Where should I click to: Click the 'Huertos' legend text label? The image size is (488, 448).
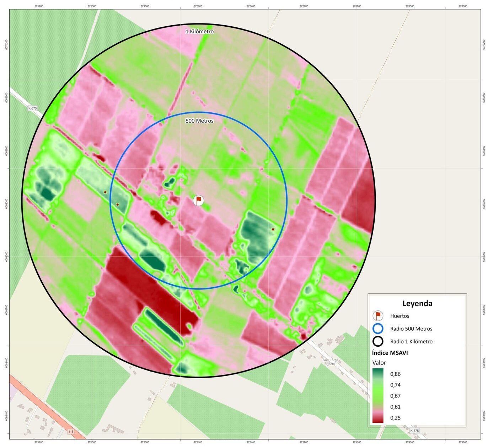coord(399,316)
